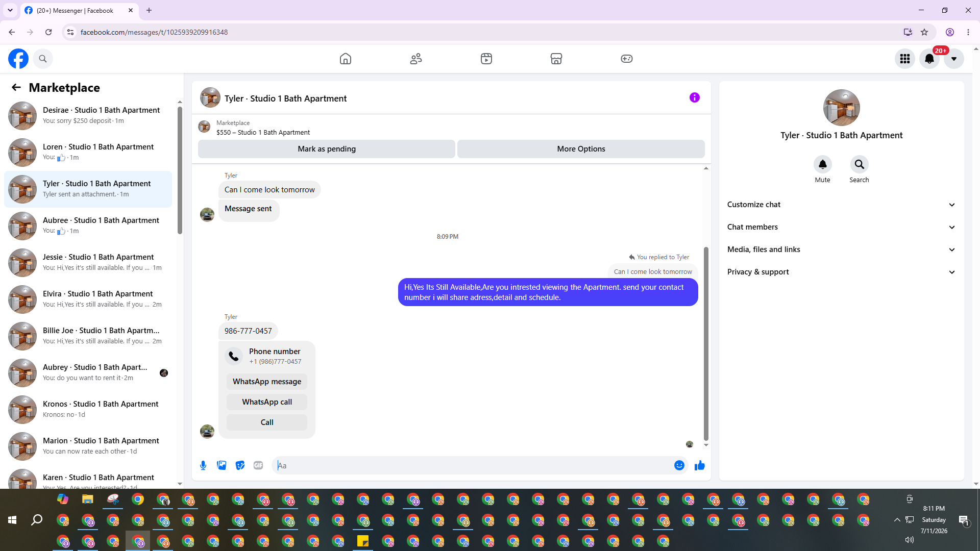Open Karen's Studio 1 Bath Apartment chat
This screenshot has height=551, width=980.
tap(88, 477)
